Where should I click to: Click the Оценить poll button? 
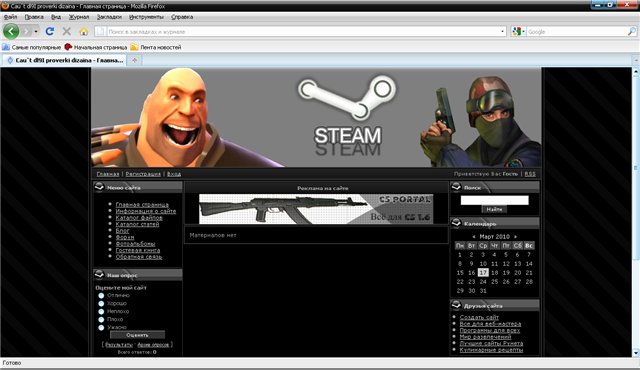pos(138,335)
